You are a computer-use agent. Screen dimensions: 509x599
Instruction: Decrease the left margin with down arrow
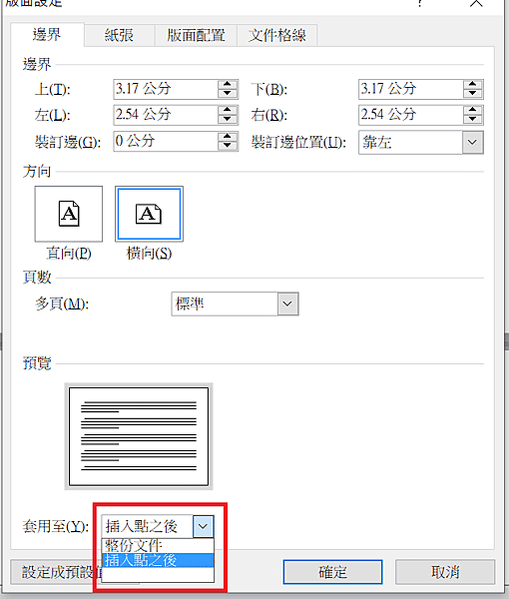228,120
